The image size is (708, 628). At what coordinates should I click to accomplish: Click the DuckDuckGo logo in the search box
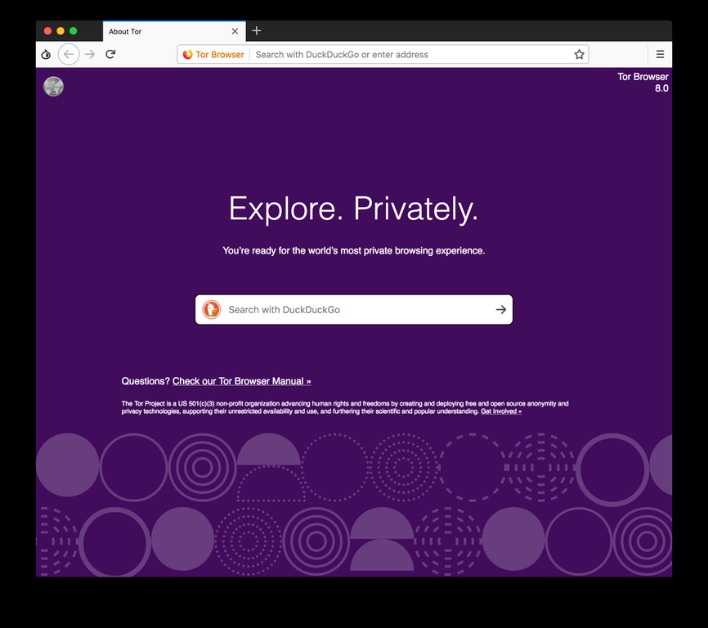(x=211, y=310)
